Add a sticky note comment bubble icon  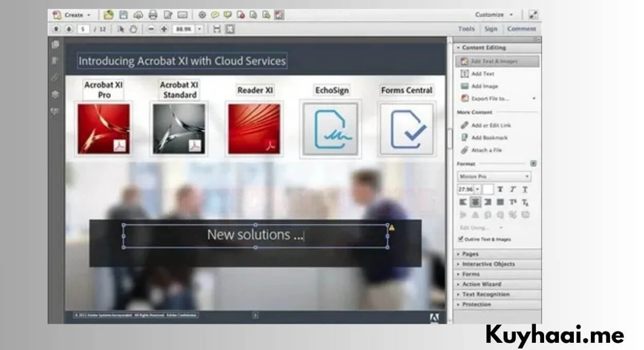point(215,15)
